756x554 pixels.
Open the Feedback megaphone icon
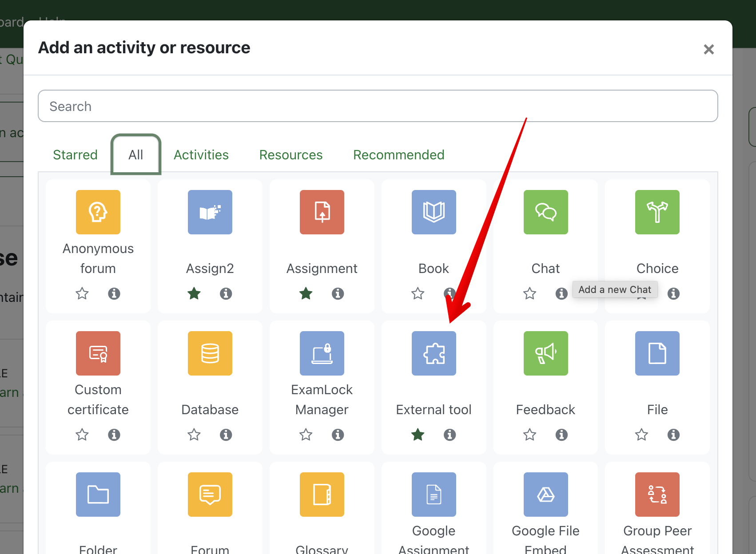pos(545,353)
